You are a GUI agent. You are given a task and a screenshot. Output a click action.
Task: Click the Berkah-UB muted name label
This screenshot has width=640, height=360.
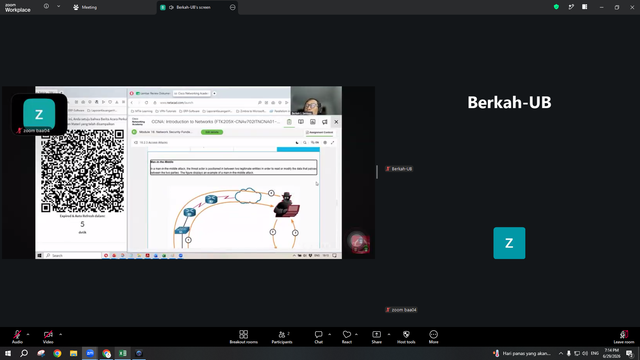click(399, 169)
